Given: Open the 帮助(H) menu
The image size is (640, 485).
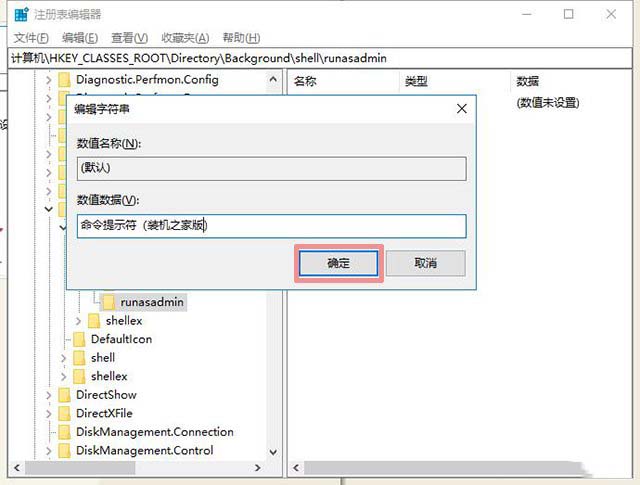Looking at the screenshot, I should [x=241, y=38].
